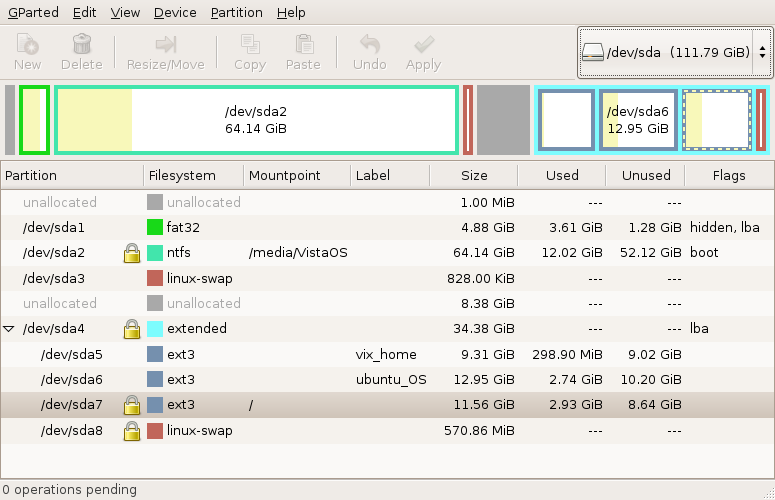Image resolution: width=775 pixels, height=500 pixels.
Task: Sort by the Partition column header
Action: coord(72,175)
